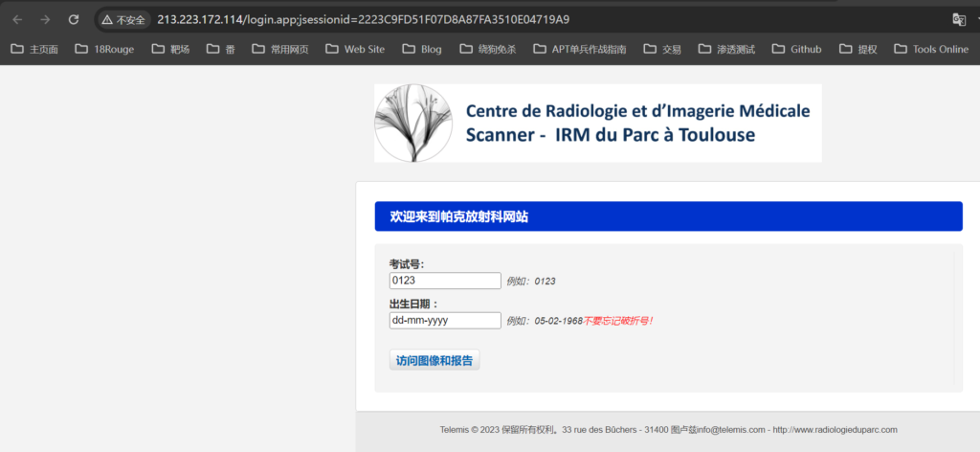Open the Blog bookmark folder
The width and height of the screenshot is (980, 452).
click(422, 50)
